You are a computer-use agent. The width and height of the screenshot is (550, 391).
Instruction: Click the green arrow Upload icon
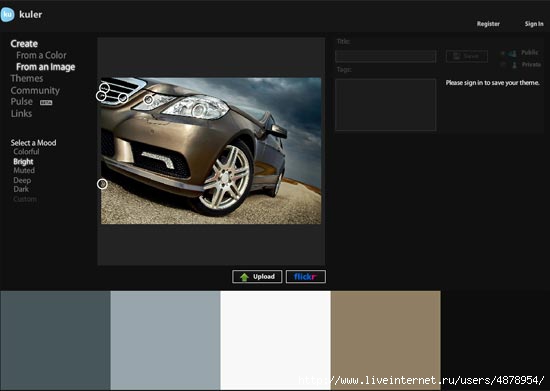point(244,277)
